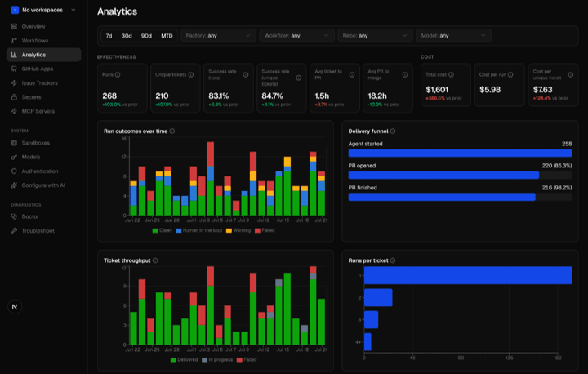Open GitHub Apps sidebar item
The width and height of the screenshot is (588, 374).
pos(43,69)
